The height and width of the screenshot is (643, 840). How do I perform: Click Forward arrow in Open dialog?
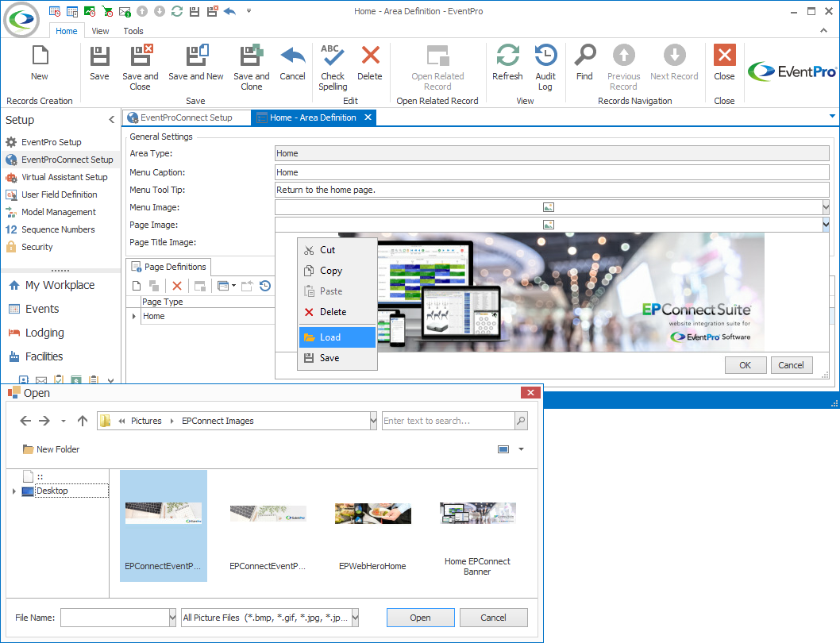tap(44, 422)
